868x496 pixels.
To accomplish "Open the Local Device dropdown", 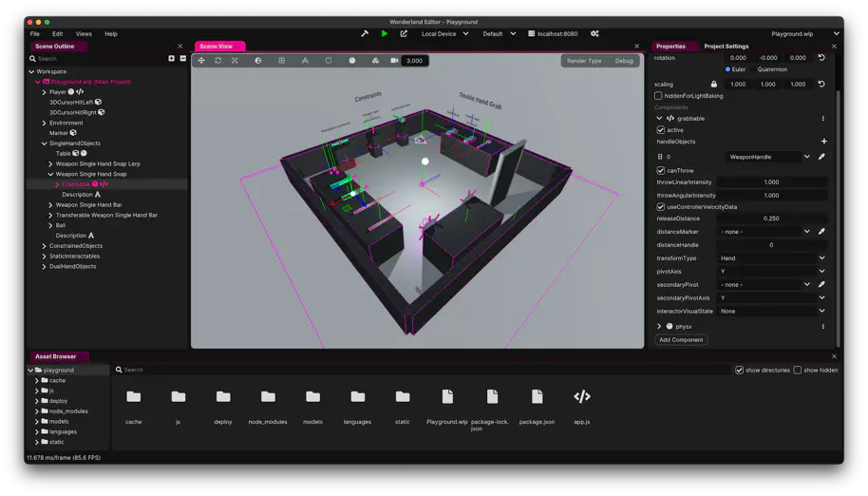I will click(444, 33).
